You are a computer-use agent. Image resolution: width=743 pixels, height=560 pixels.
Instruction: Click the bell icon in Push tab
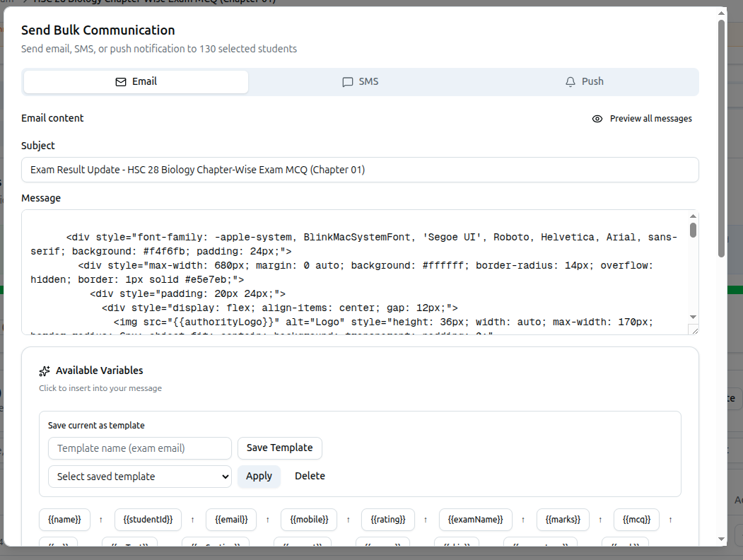pos(571,82)
